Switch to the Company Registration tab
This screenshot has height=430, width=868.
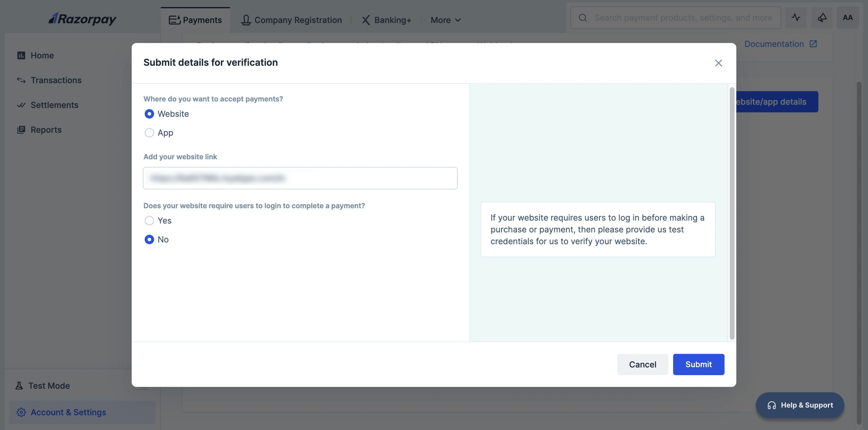point(291,20)
